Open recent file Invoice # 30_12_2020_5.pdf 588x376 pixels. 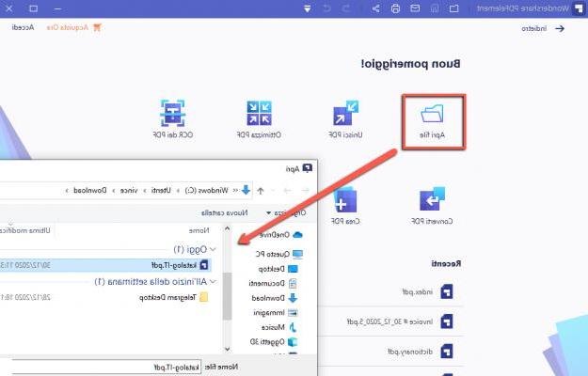point(400,321)
